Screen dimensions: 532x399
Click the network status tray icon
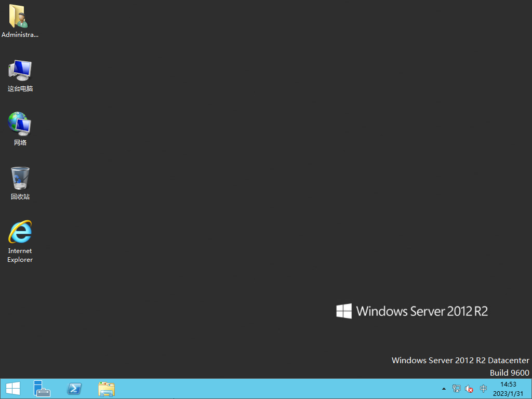point(456,389)
